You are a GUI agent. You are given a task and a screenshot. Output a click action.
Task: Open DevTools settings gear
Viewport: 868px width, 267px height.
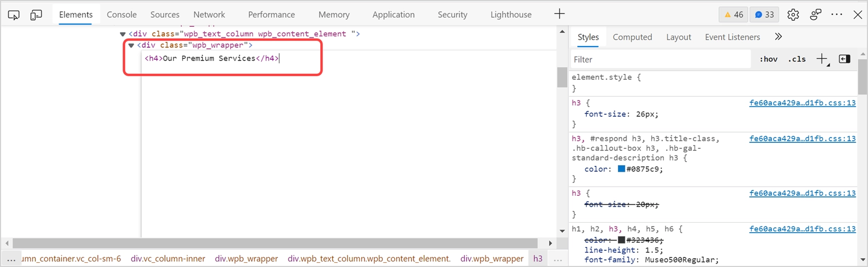pos(793,15)
